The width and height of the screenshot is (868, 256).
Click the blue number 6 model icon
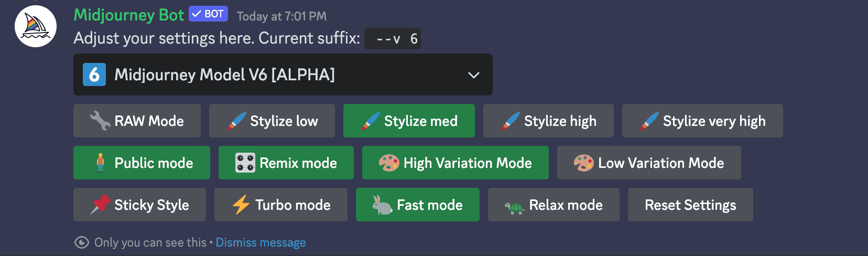(94, 74)
